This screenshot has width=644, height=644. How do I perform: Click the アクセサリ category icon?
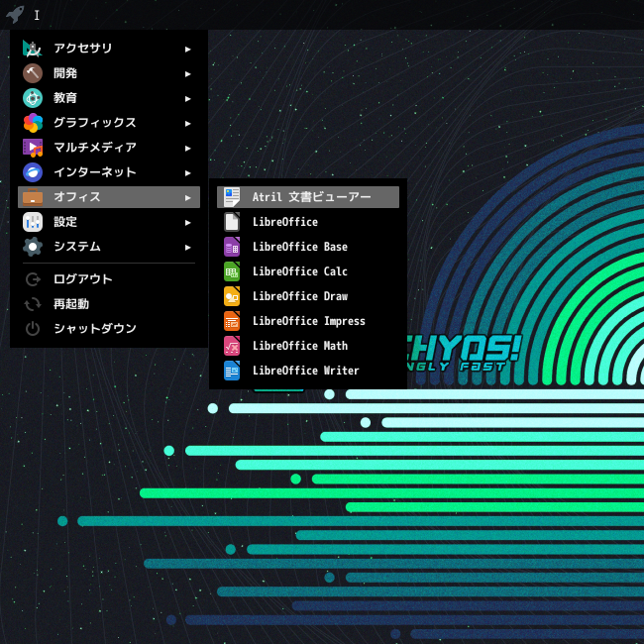tap(33, 49)
